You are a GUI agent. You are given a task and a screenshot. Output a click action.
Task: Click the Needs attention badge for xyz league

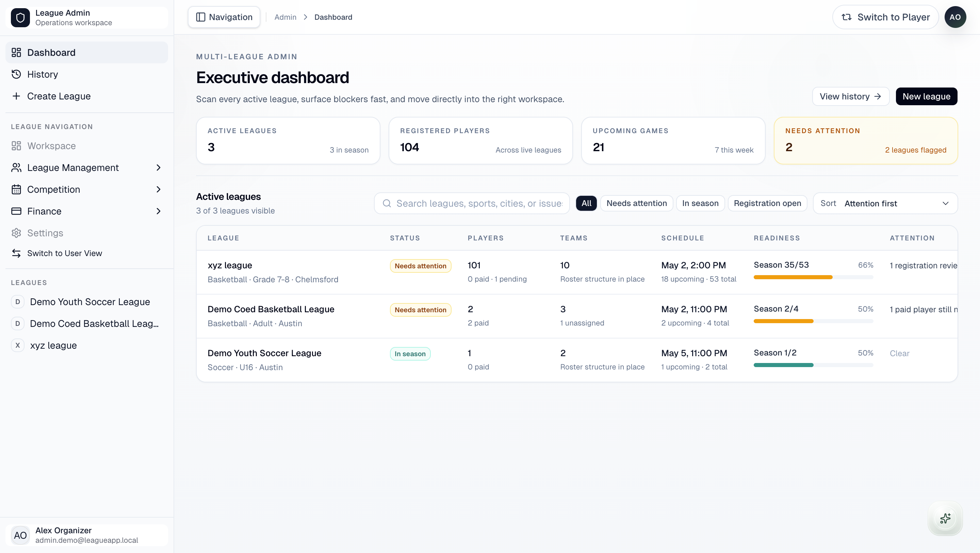(x=420, y=266)
